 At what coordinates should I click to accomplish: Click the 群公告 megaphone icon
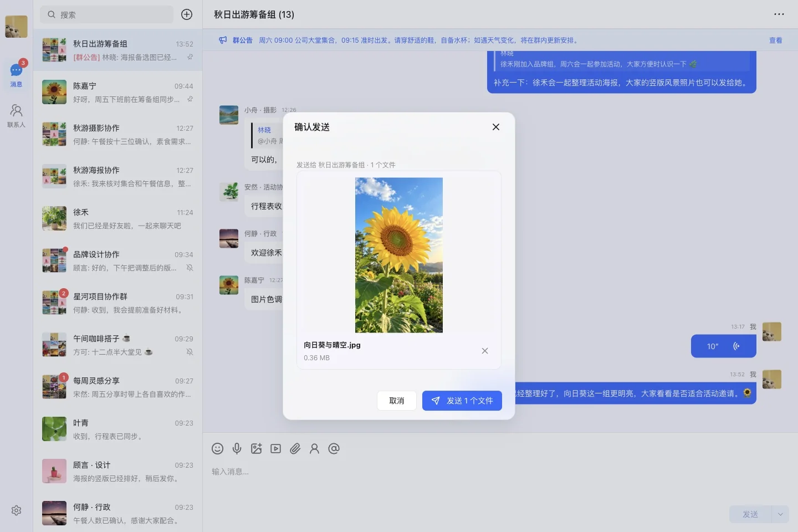pos(223,40)
